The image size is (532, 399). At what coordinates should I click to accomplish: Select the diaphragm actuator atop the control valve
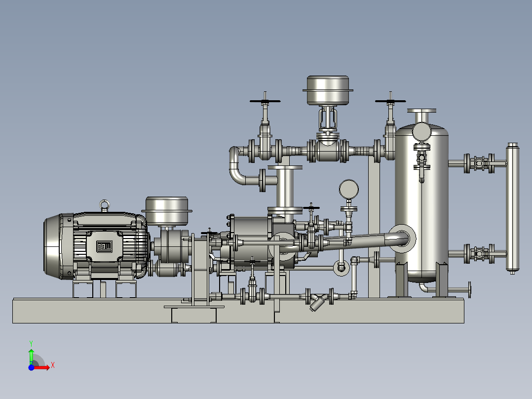point(328,90)
